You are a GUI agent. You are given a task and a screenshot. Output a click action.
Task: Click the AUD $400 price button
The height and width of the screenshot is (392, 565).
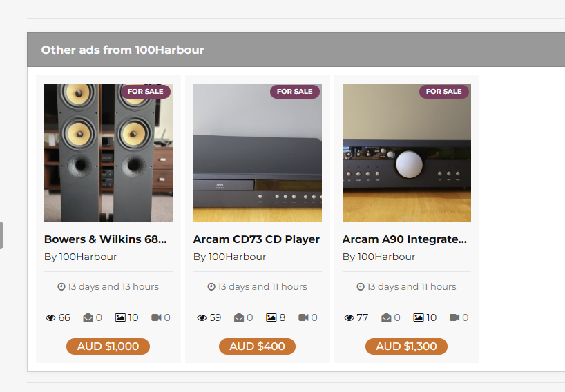[x=257, y=346]
